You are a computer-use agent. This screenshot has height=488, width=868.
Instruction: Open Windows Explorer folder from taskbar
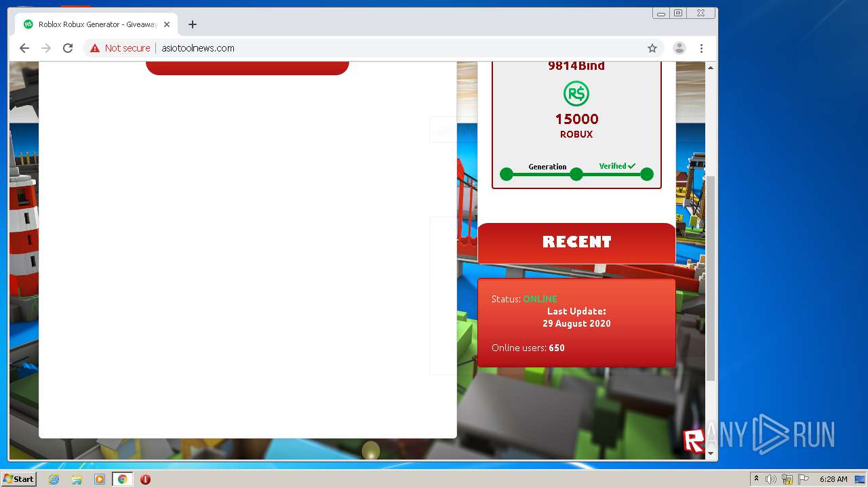(x=77, y=479)
